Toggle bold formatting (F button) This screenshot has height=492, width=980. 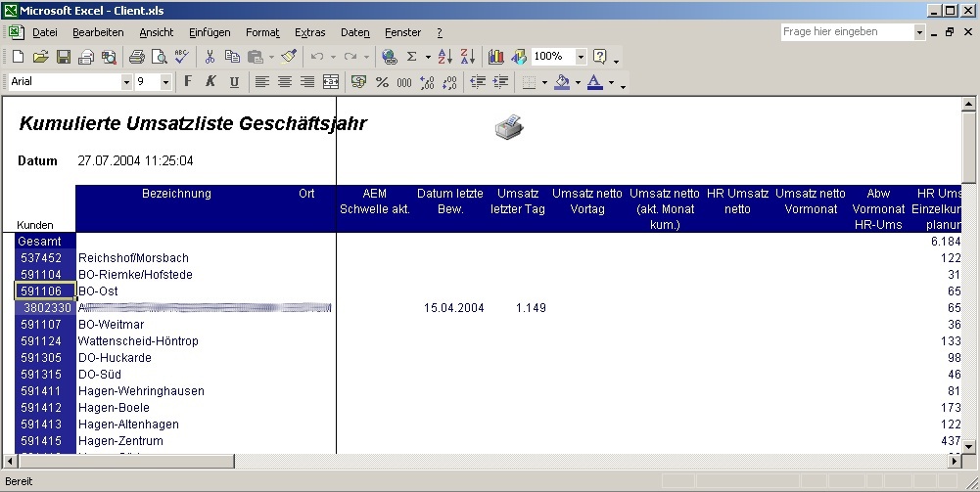point(188,82)
